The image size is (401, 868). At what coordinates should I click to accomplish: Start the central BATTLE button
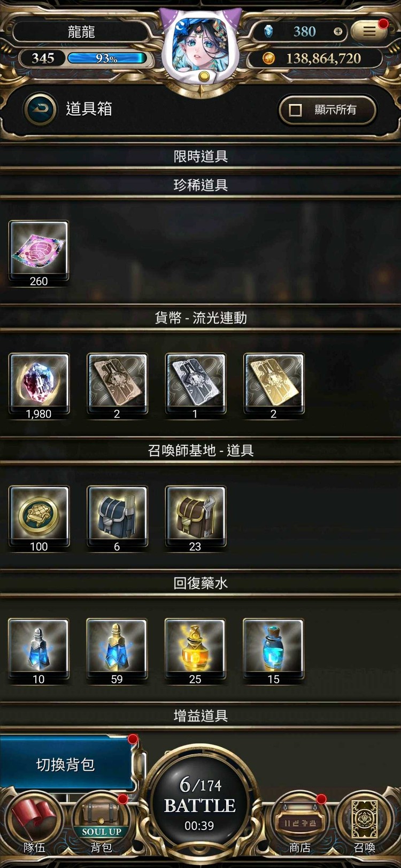199,804
